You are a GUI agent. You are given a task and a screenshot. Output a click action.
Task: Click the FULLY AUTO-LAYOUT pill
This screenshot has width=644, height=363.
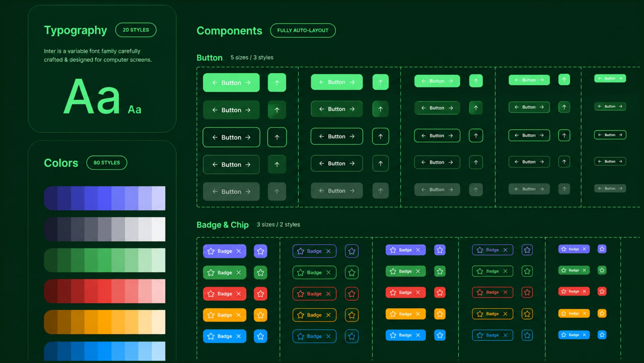point(303,30)
